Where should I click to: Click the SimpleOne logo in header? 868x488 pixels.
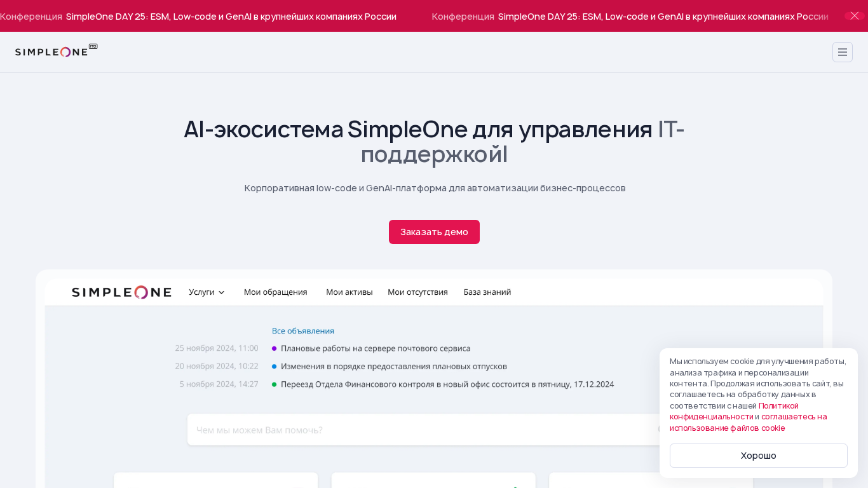click(57, 51)
